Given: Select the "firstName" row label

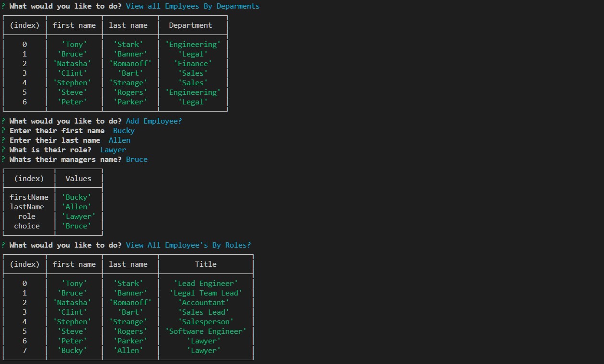Looking at the screenshot, I should pos(29,197).
